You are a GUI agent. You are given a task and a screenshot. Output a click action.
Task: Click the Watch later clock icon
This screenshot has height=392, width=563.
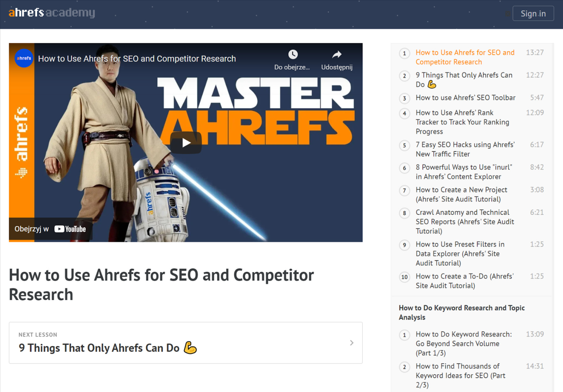tap(293, 54)
